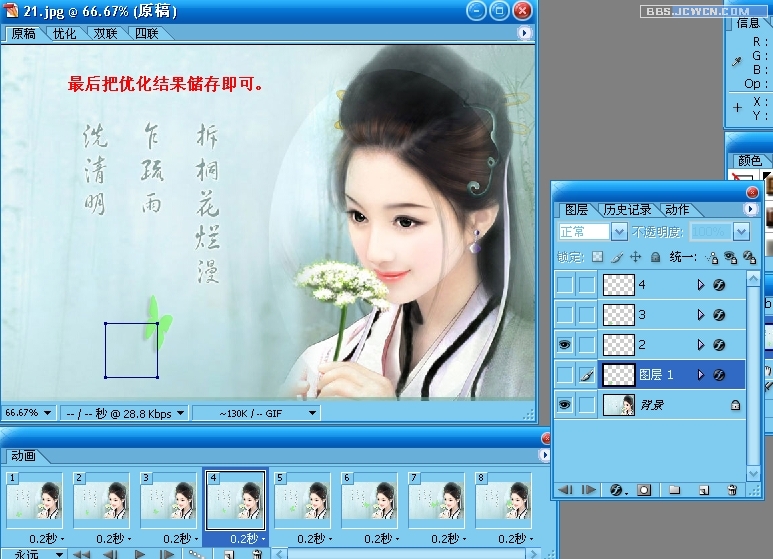Click the eyedropper icon in info panel
This screenshot has height=559, width=773.
(x=737, y=62)
